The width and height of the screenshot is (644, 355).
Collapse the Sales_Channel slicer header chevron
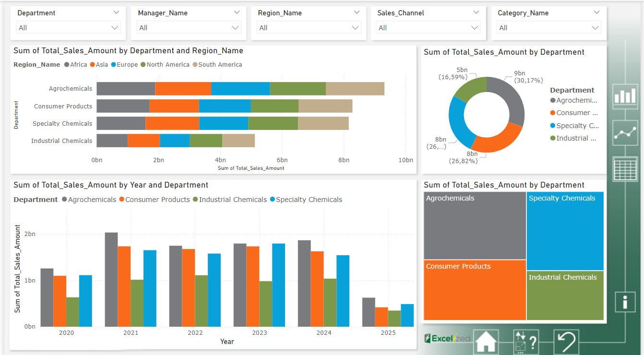(476, 12)
